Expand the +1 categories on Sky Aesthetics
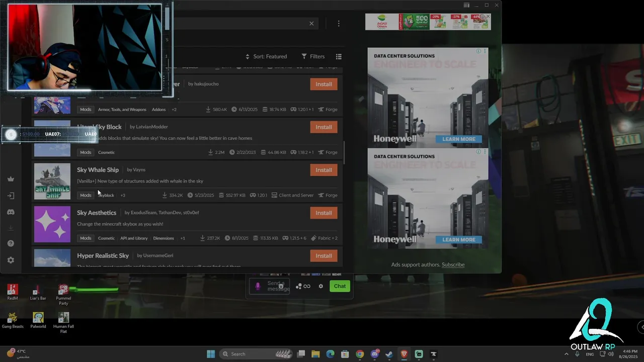Screen dimensions: 644x362 click(x=183, y=238)
